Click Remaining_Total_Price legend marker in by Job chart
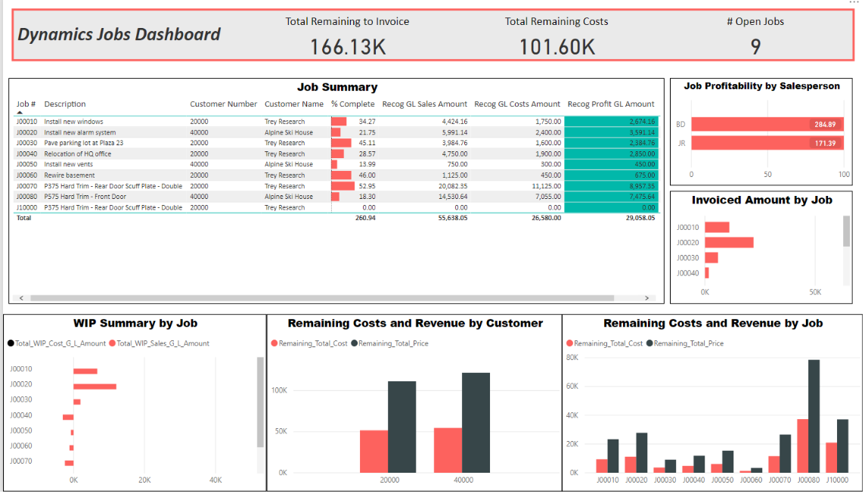The height and width of the screenshot is (500, 868). (x=649, y=343)
